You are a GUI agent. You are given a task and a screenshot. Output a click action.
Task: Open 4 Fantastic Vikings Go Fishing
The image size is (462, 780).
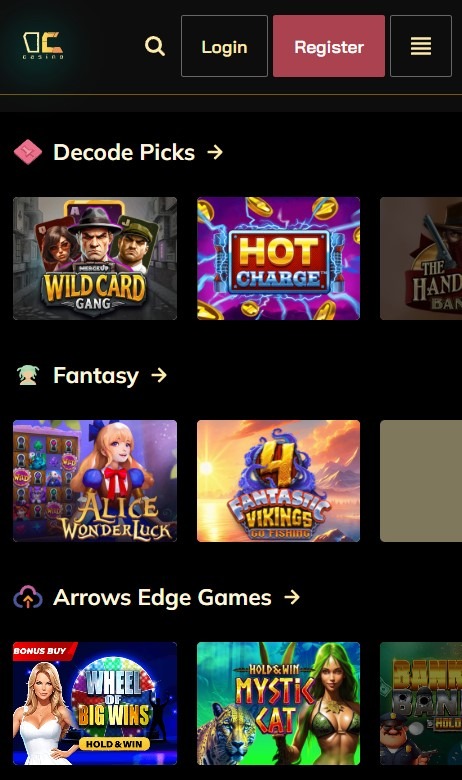[278, 481]
